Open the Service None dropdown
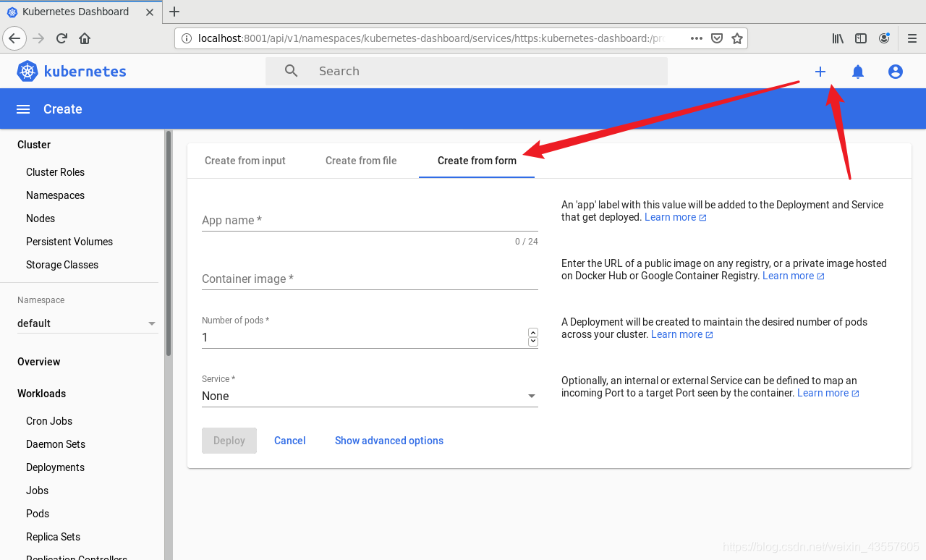 click(x=370, y=396)
